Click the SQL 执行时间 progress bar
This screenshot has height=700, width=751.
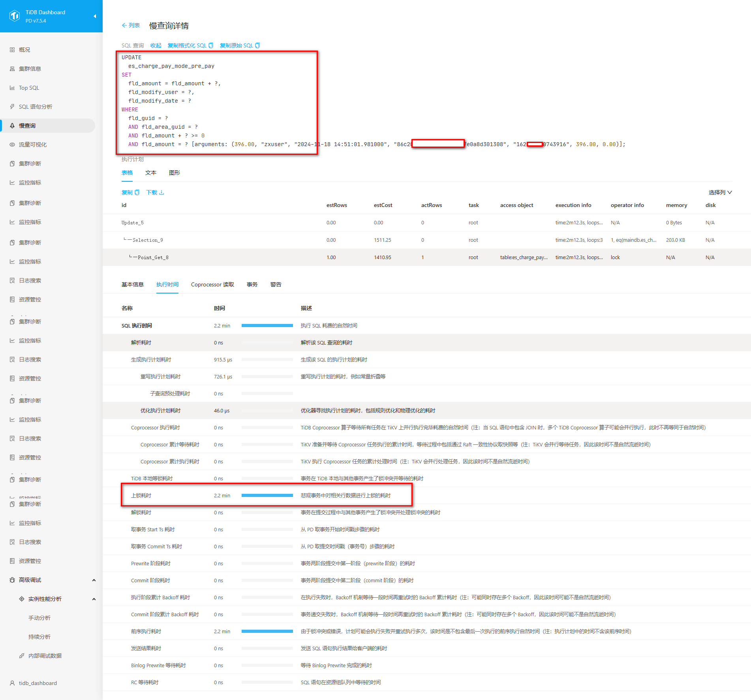[267, 326]
